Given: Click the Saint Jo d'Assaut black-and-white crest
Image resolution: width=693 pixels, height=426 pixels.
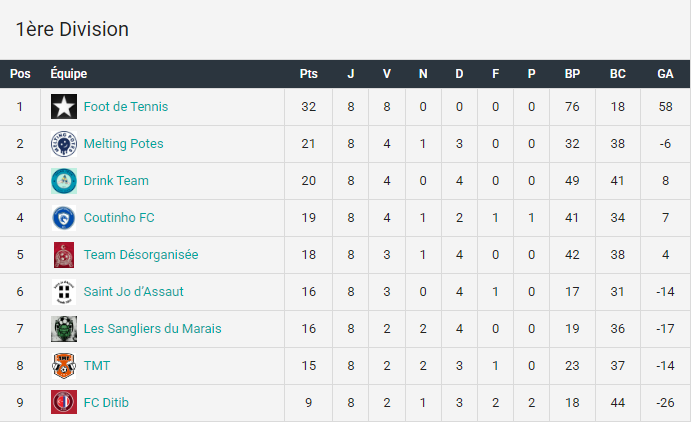Looking at the screenshot, I should coord(64,292).
